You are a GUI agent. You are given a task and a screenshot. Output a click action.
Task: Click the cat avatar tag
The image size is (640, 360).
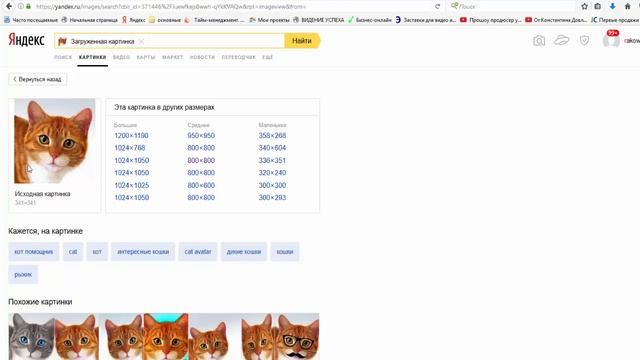[198, 252]
